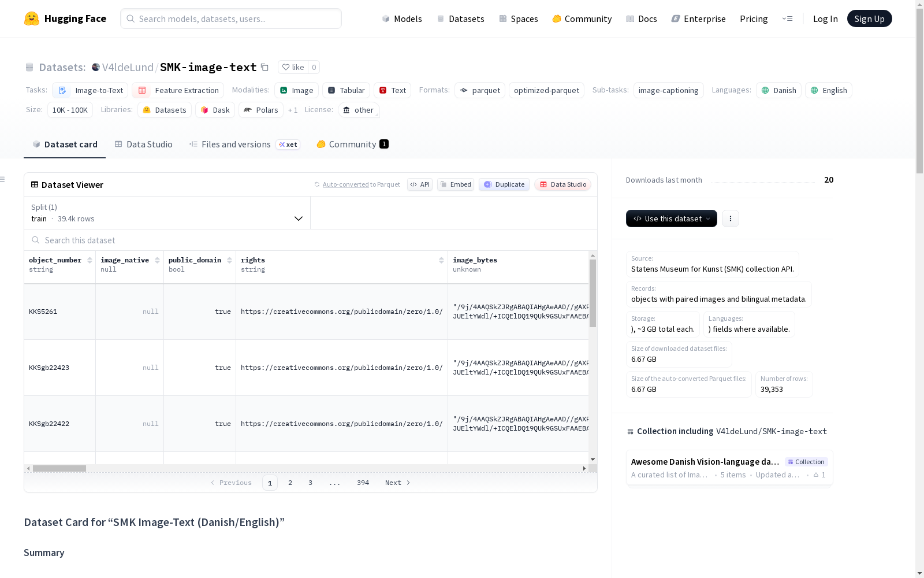Open the Dataset card tab
This screenshot has height=578, width=924.
65,144
